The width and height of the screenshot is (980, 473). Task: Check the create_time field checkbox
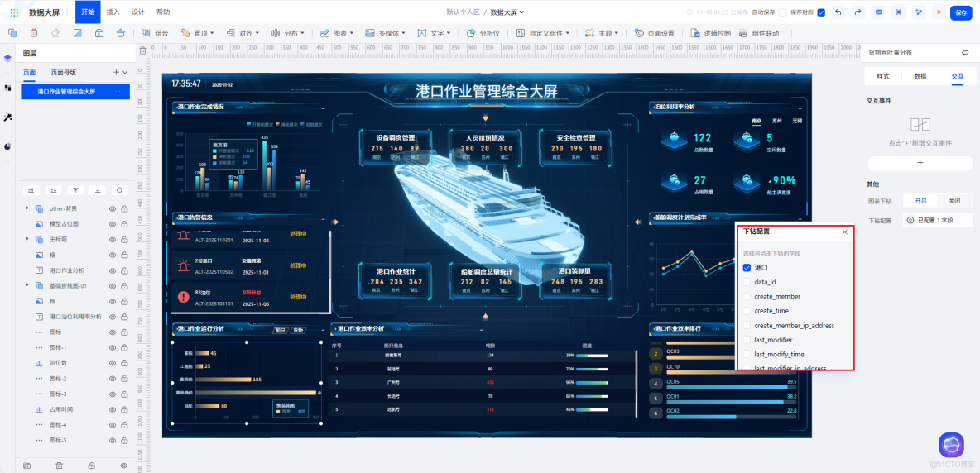747,311
